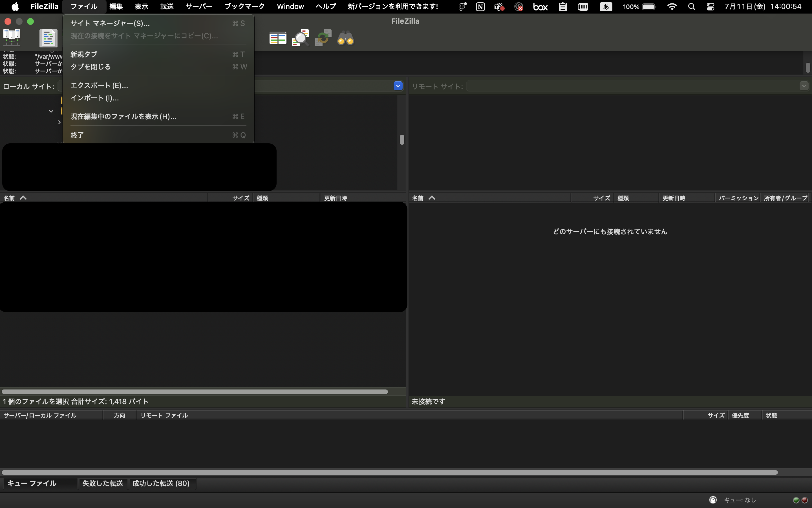
Task: Click the 方向 queue column header
Action: click(120, 415)
